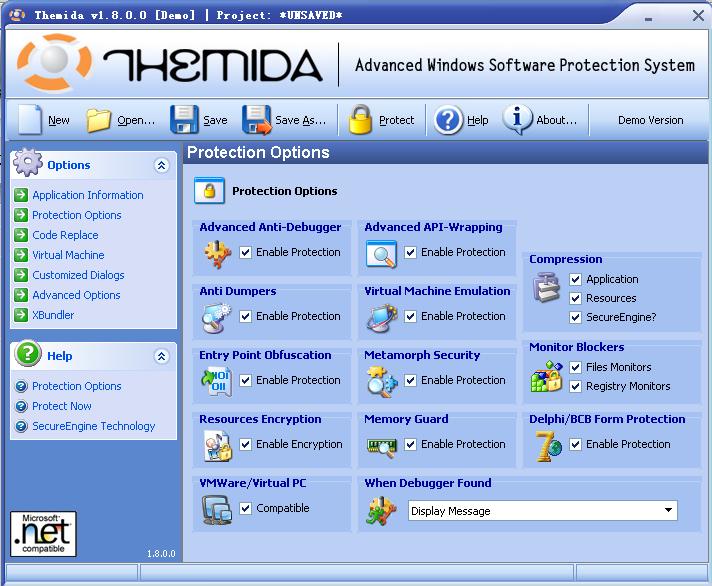
Task: Click the Compression press icon
Action: (x=546, y=287)
